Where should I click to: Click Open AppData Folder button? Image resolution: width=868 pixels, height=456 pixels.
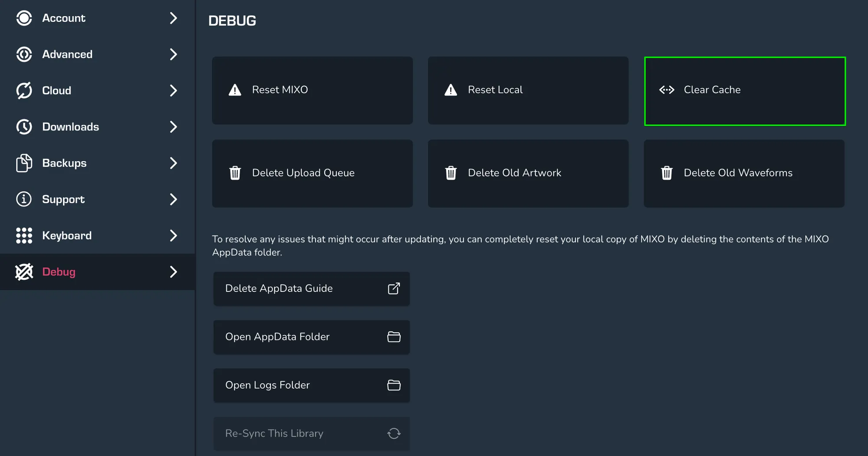(x=311, y=337)
